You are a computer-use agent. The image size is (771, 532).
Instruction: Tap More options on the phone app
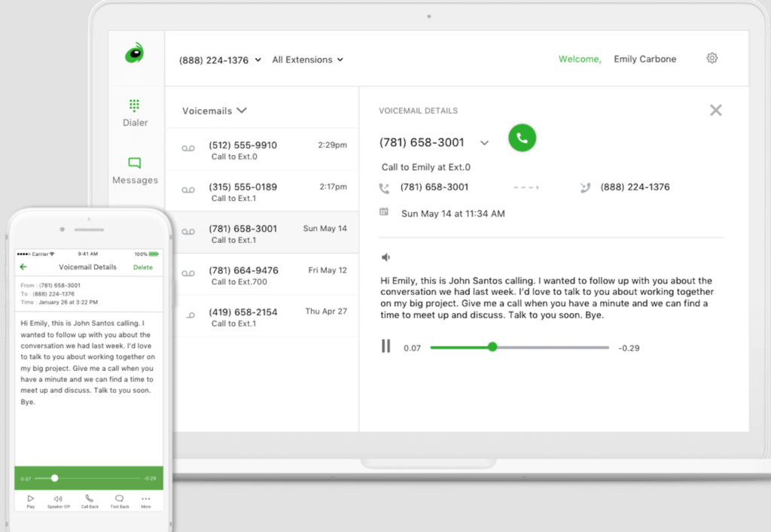pos(146,502)
